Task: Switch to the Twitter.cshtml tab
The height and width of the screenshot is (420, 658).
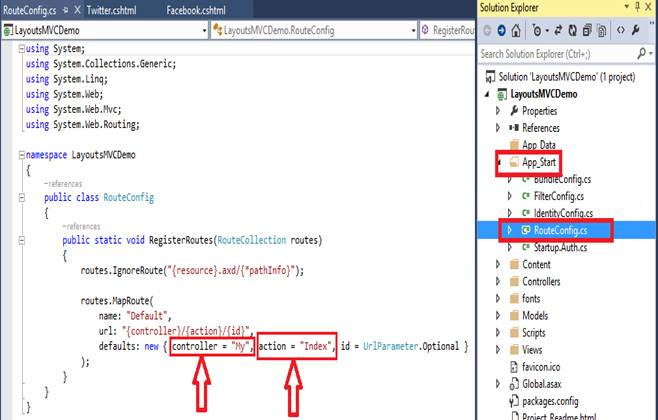Action: [111, 10]
